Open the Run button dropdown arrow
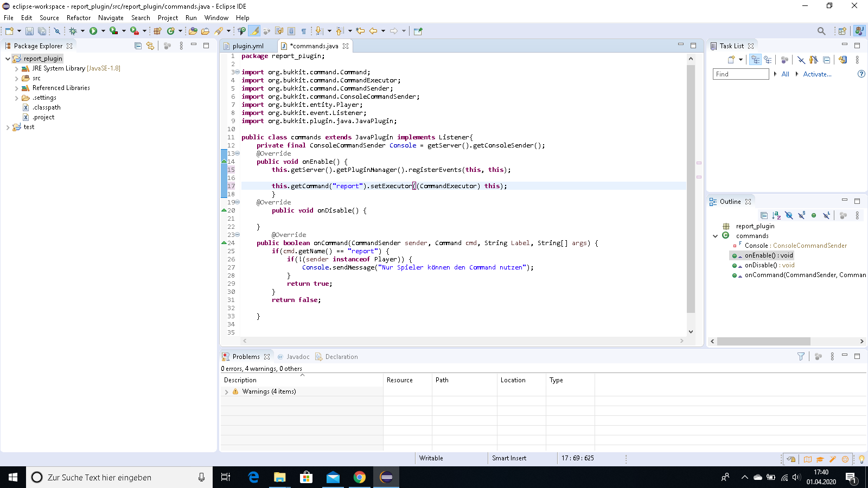The width and height of the screenshot is (868, 488). pyautogui.click(x=103, y=31)
